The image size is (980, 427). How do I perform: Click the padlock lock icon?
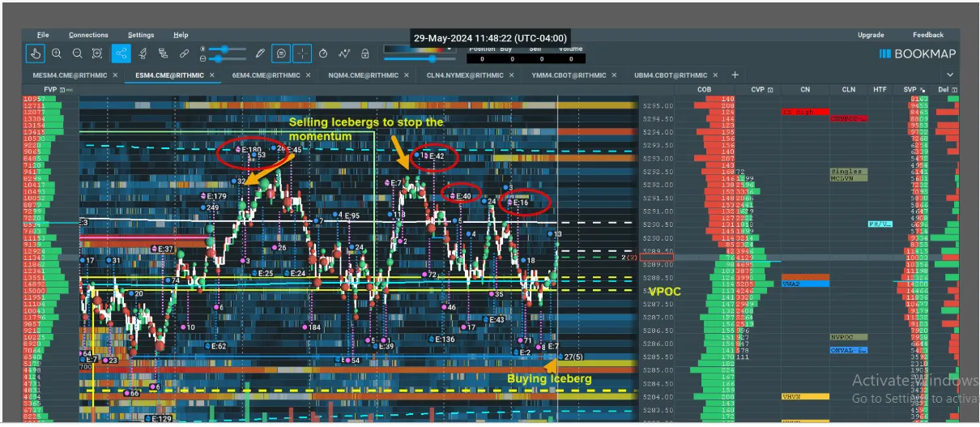(365, 53)
